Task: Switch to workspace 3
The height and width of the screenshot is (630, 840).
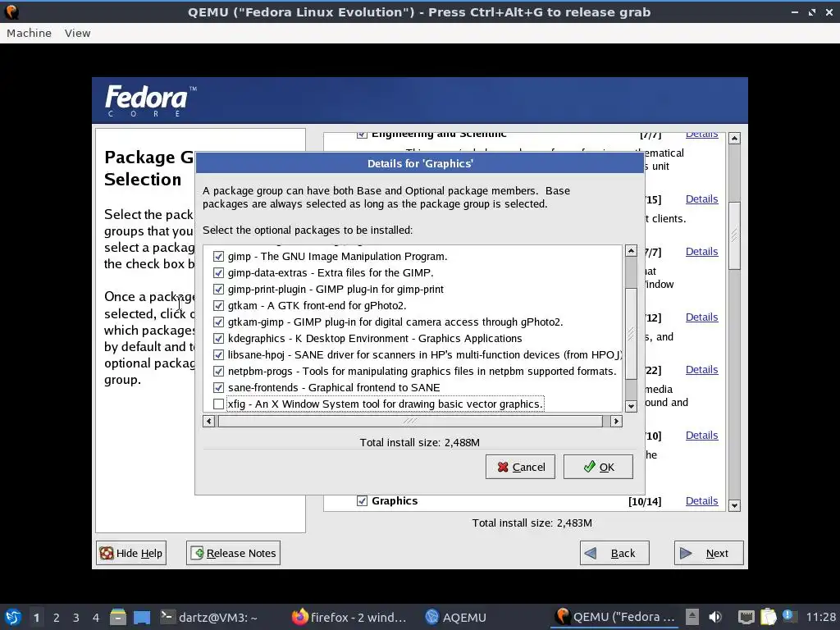Action: pos(76,617)
